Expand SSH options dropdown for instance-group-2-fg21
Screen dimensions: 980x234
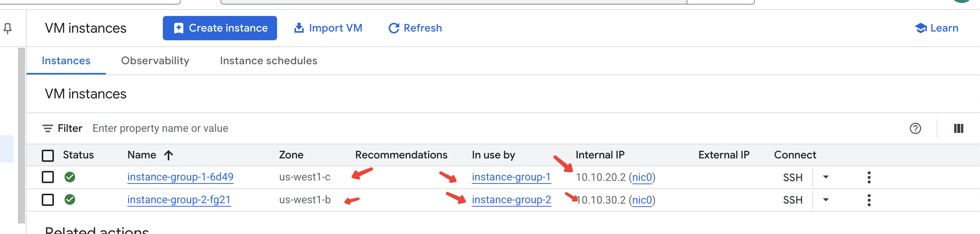pos(826,200)
